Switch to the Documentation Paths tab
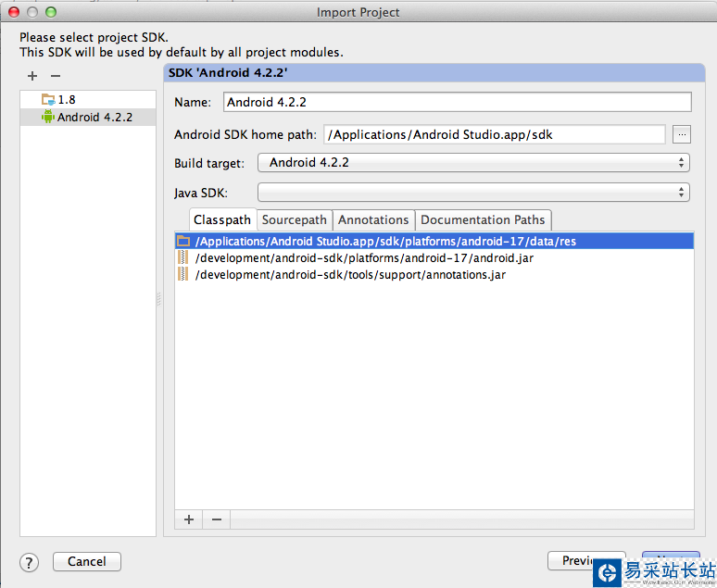Viewport: 717px width, 588px height. 483,220
